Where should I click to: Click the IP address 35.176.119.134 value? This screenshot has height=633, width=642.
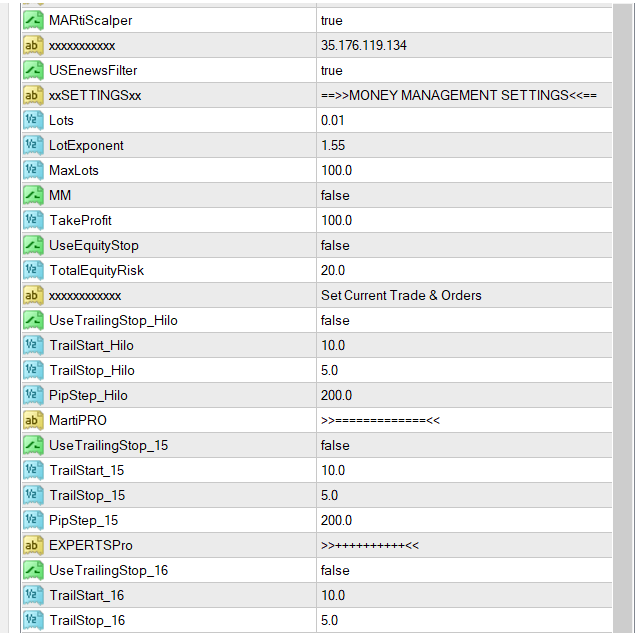pyautogui.click(x=364, y=45)
